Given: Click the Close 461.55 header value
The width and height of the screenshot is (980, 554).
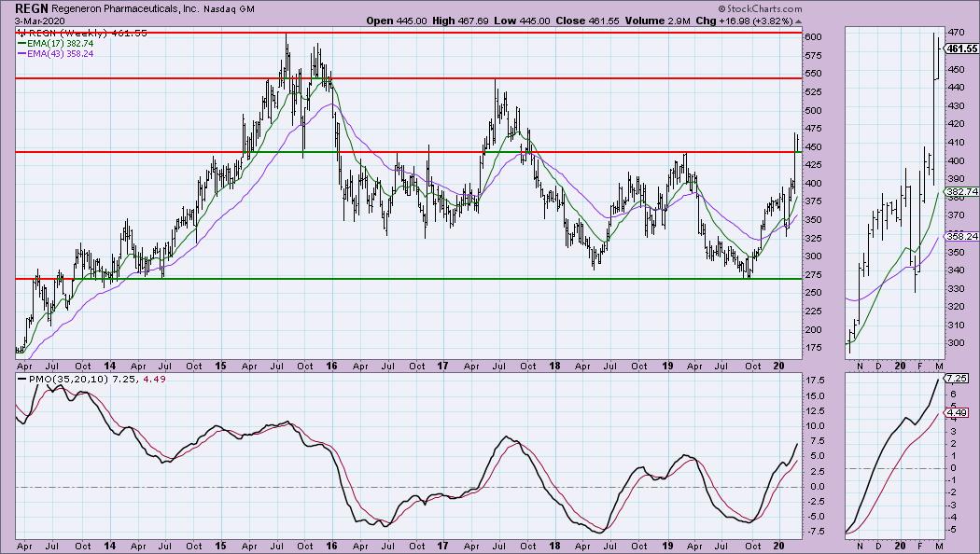Looking at the screenshot, I should [587, 21].
